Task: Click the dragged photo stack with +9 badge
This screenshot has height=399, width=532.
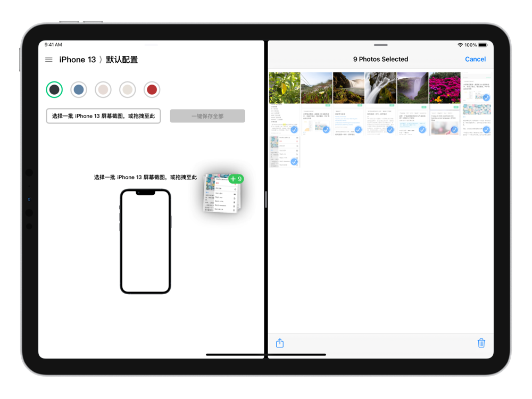Action: point(222,194)
